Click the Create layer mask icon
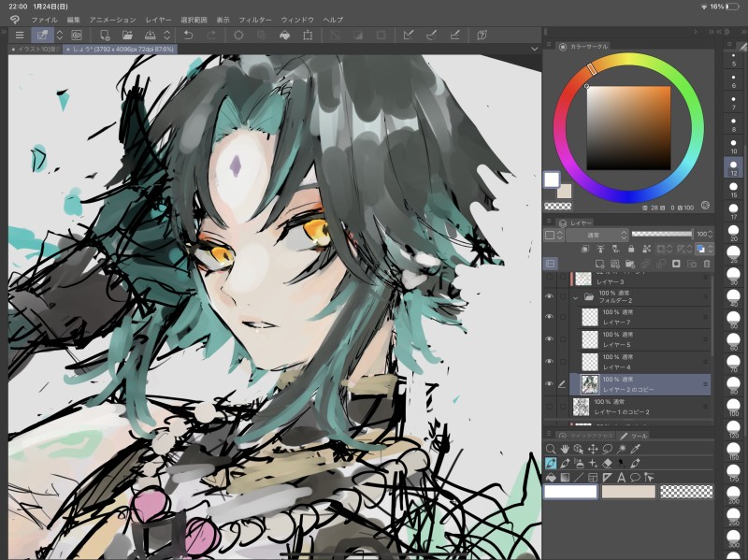The width and height of the screenshot is (748, 560). point(676,264)
